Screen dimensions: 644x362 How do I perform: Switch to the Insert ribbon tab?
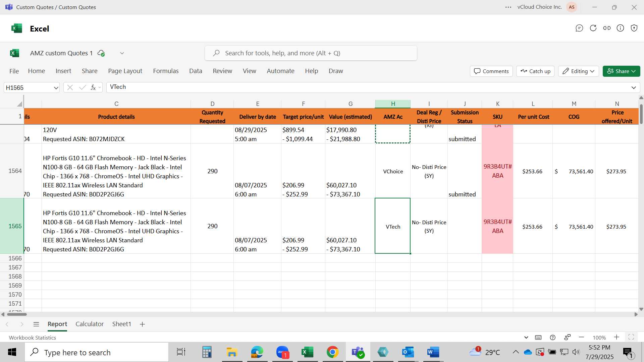click(63, 71)
